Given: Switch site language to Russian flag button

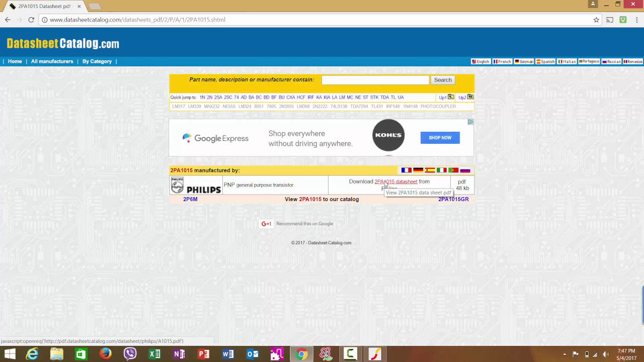Looking at the screenshot, I should tap(611, 61).
